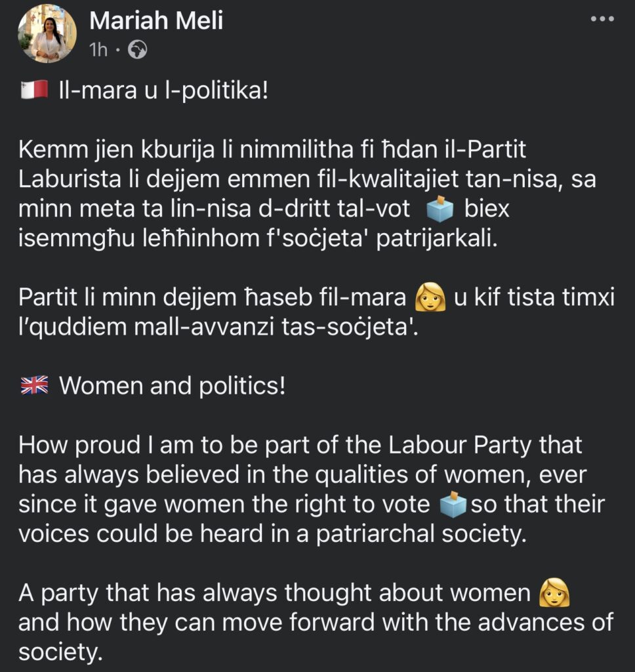This screenshot has height=672, width=635.
Task: Open the post's 1h timestamp
Action: click(x=98, y=50)
